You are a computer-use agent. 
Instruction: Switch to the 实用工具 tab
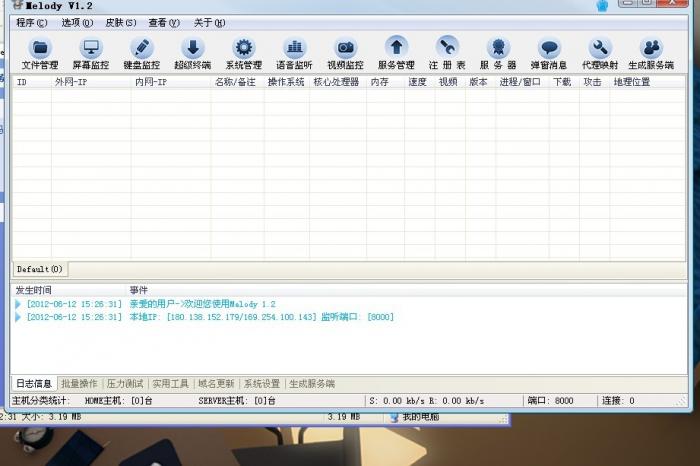(x=171, y=384)
